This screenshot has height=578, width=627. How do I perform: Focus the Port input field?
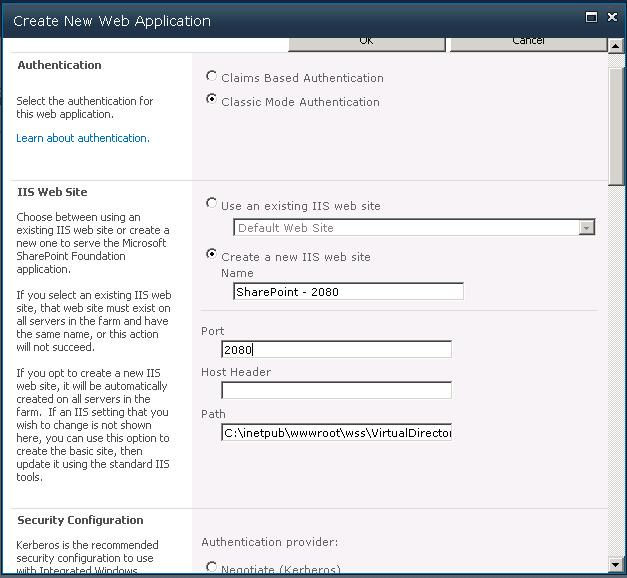click(x=336, y=349)
